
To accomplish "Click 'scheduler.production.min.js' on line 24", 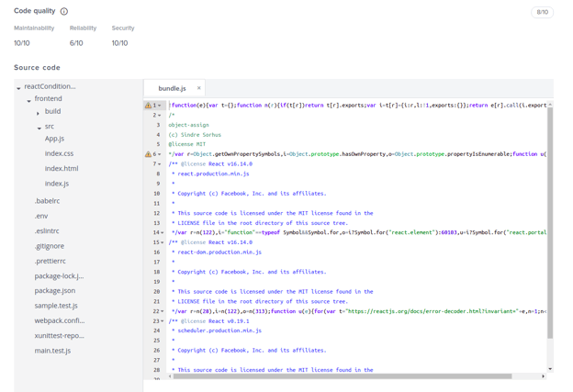I will pyautogui.click(x=219, y=330).
